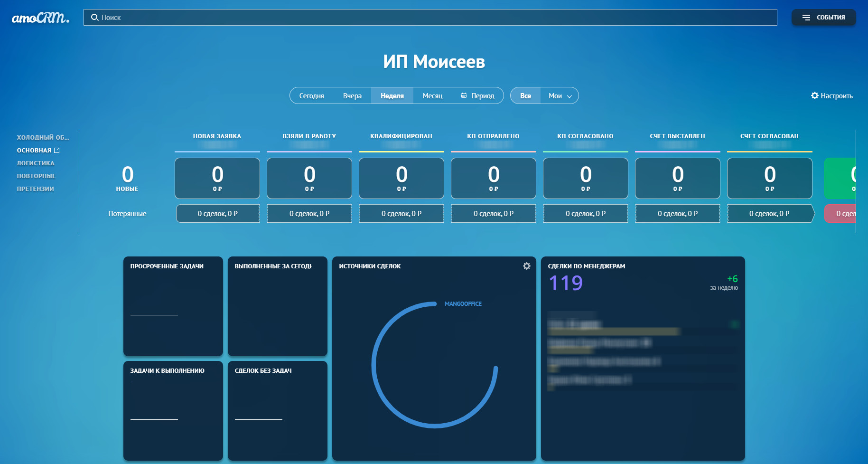Switch to the Претензии pipeline
The height and width of the screenshot is (464, 868).
click(x=35, y=189)
